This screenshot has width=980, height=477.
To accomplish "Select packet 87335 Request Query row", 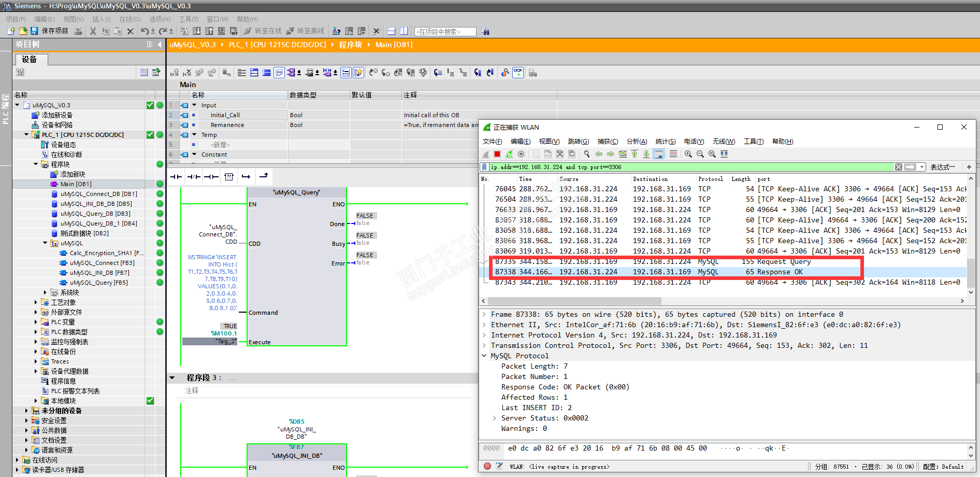I will click(x=723, y=261).
